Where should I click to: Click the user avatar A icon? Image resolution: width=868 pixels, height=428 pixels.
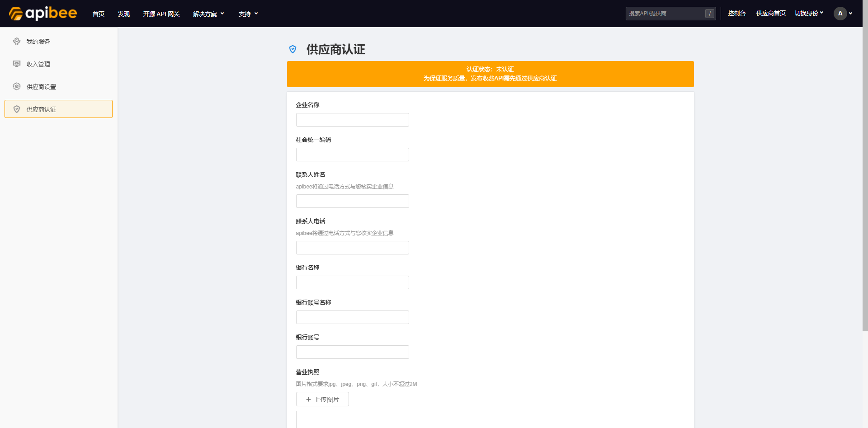coord(840,14)
